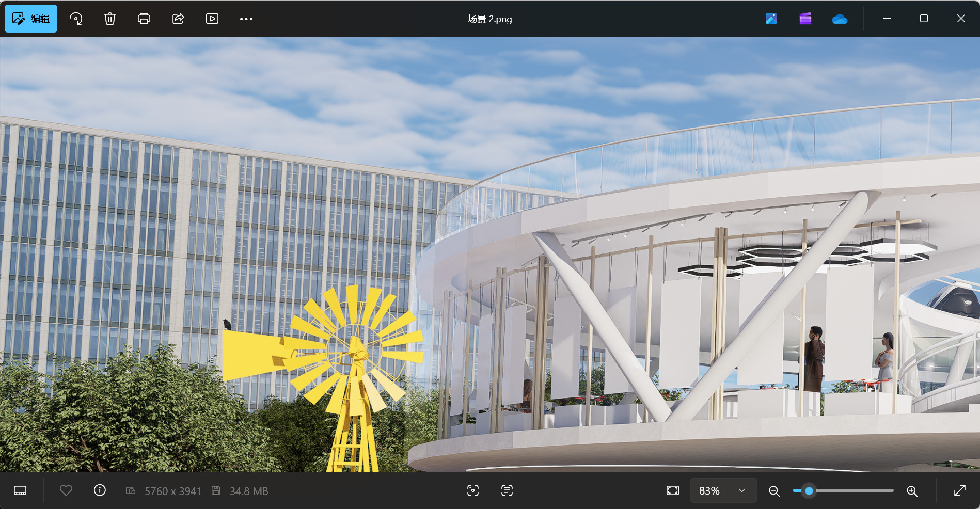Expand the 83% zoom level dropdown
The width and height of the screenshot is (980, 509).
click(x=723, y=490)
